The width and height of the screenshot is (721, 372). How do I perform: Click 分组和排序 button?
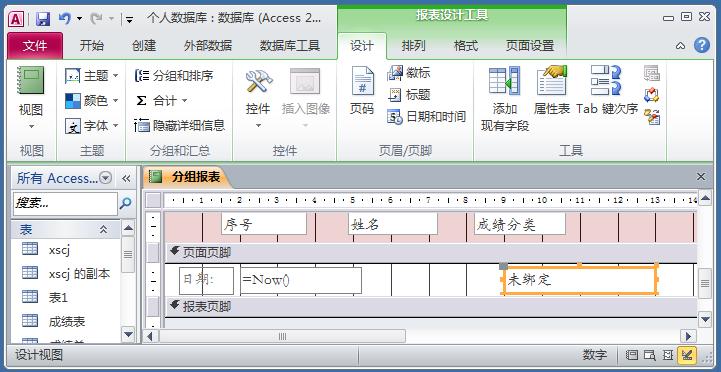pos(174,75)
